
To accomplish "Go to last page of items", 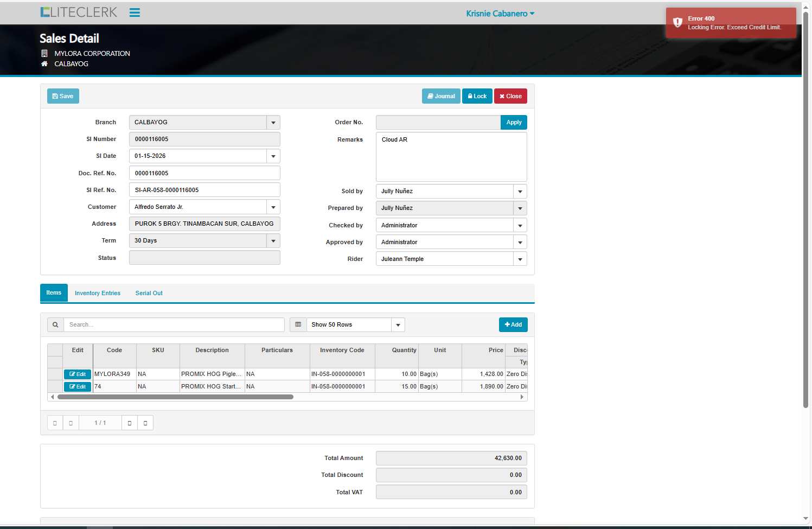I will pyautogui.click(x=145, y=423).
